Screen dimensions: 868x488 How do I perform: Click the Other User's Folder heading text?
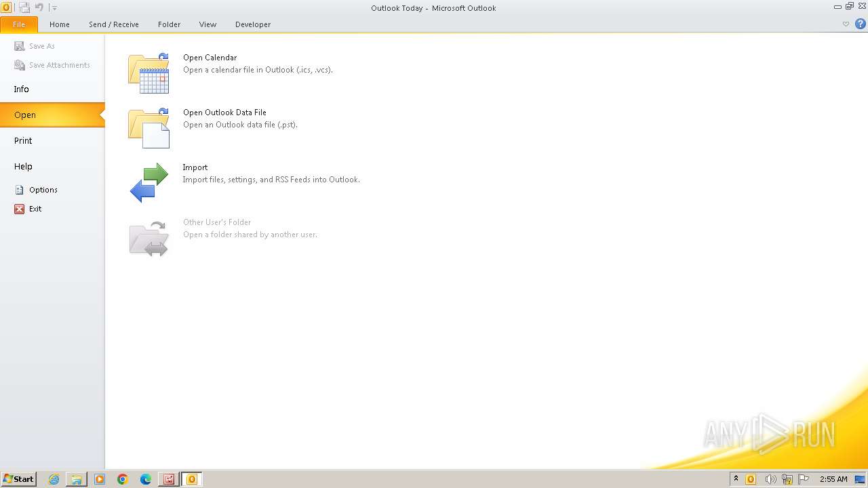[x=217, y=222]
